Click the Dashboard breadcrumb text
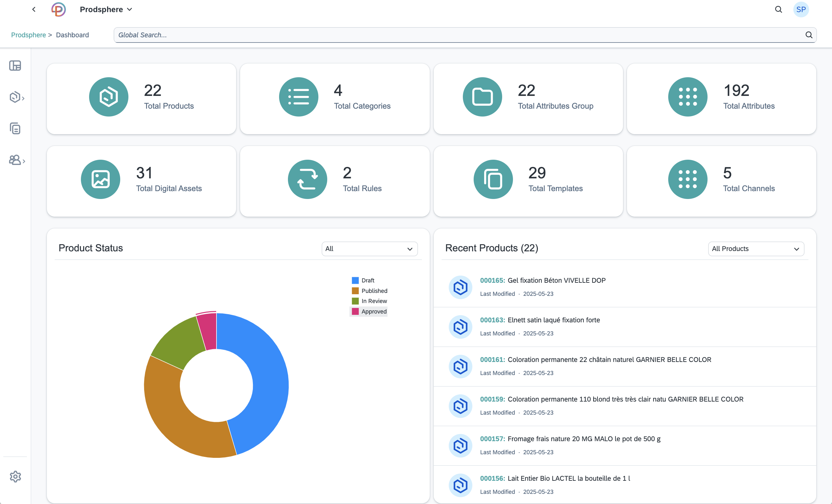The image size is (832, 504). coord(72,35)
